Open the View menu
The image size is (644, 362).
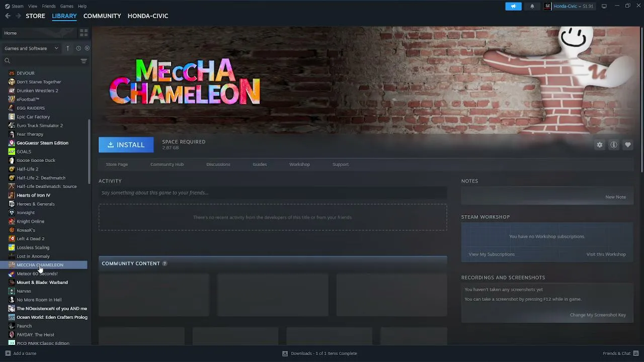point(33,6)
